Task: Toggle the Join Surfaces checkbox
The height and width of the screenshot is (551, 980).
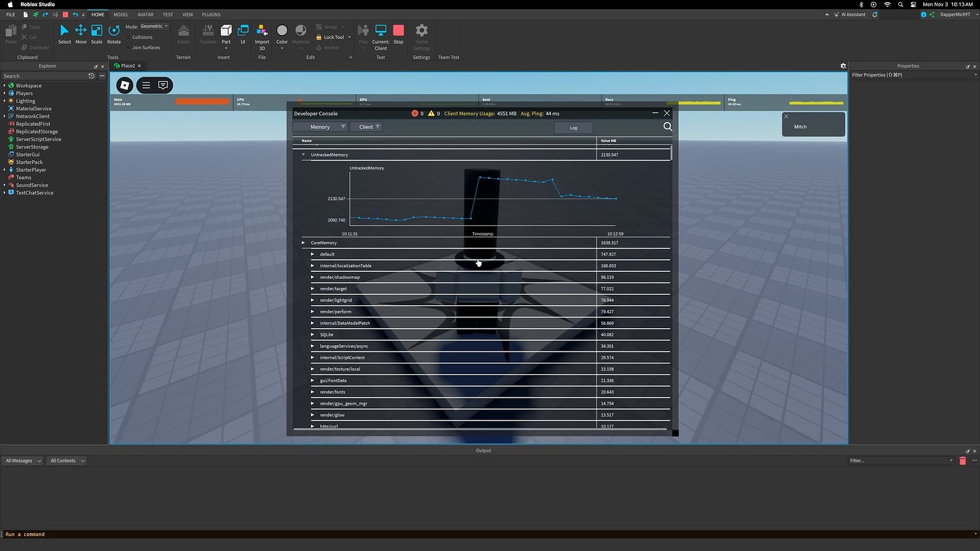Action: (x=129, y=48)
